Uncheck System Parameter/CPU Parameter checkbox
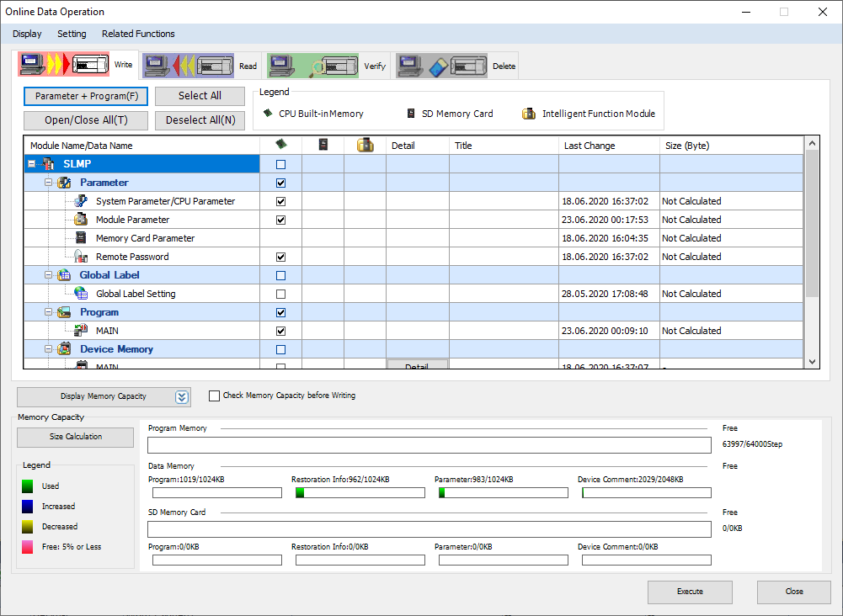This screenshot has height=616, width=843. pos(280,201)
